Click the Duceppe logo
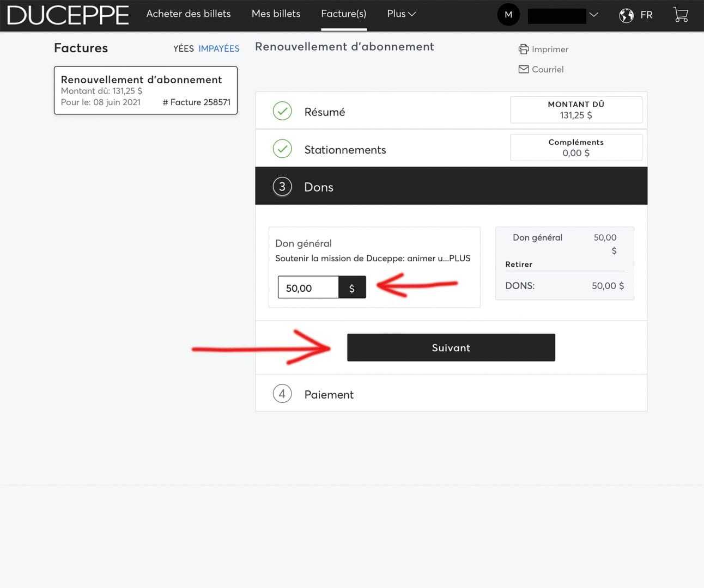Screen dimensions: 704x588 tap(68, 15)
